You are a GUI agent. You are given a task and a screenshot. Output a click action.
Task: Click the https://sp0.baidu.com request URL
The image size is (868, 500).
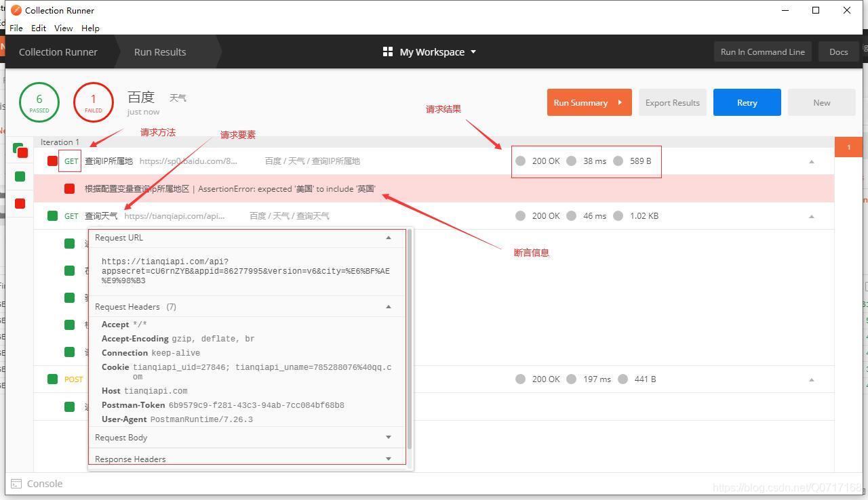coord(189,161)
